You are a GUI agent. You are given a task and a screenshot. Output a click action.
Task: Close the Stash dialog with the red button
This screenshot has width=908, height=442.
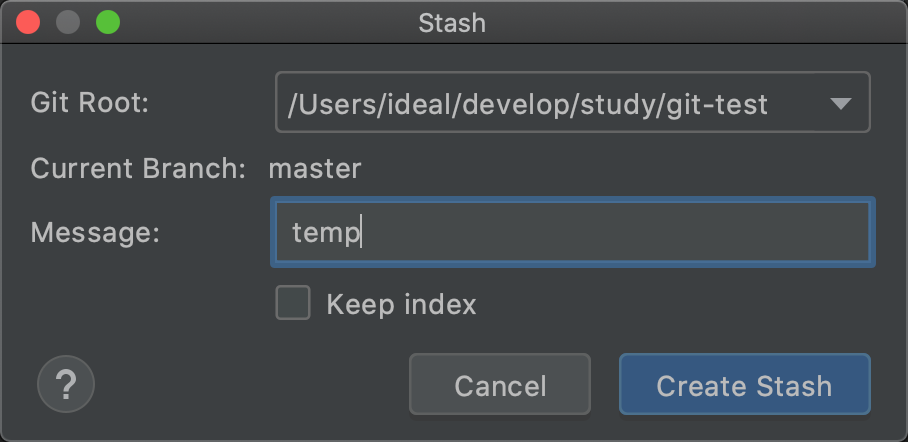pos(29,22)
